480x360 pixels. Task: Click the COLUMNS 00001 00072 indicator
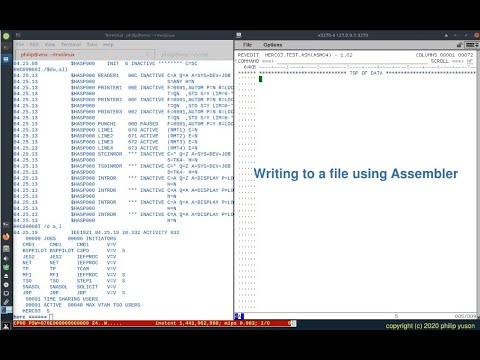444,55
